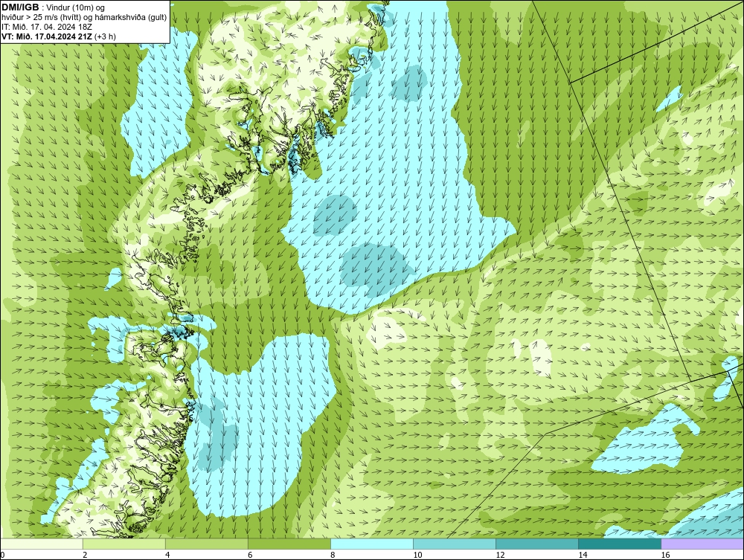
Task: Click the 12–14 m/s teal legend swatch
Action: [x=537, y=544]
